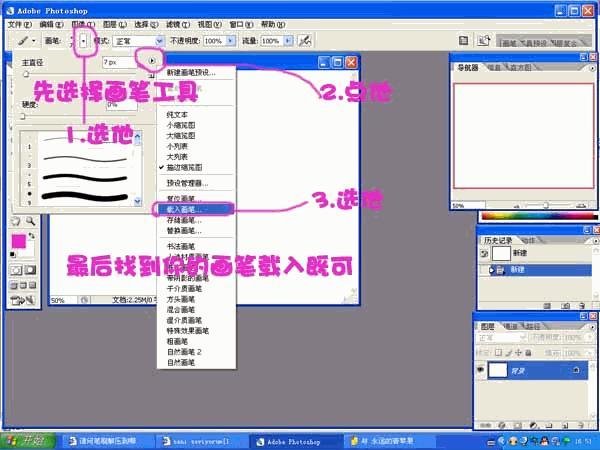Click zoom in mountains icon in Navigator

pyautogui.click(x=581, y=206)
